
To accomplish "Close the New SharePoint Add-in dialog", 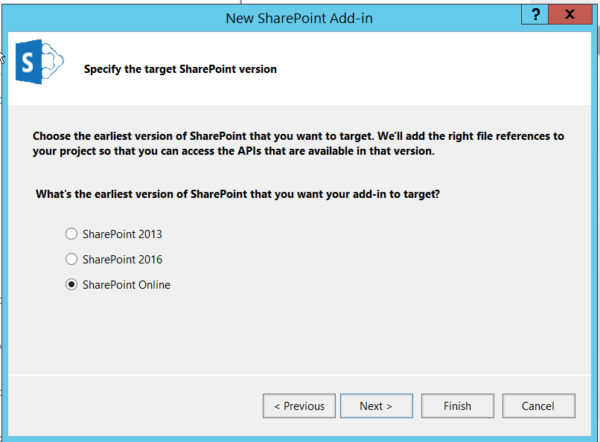I will [569, 14].
